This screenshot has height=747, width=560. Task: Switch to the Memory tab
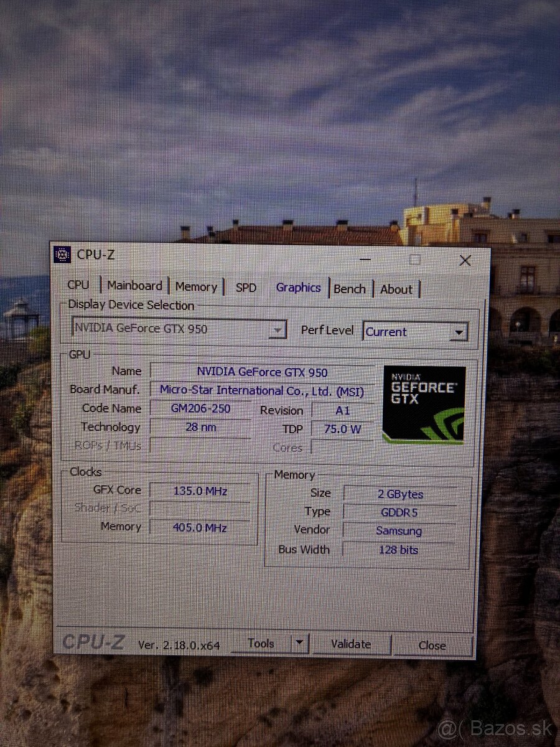click(x=197, y=286)
